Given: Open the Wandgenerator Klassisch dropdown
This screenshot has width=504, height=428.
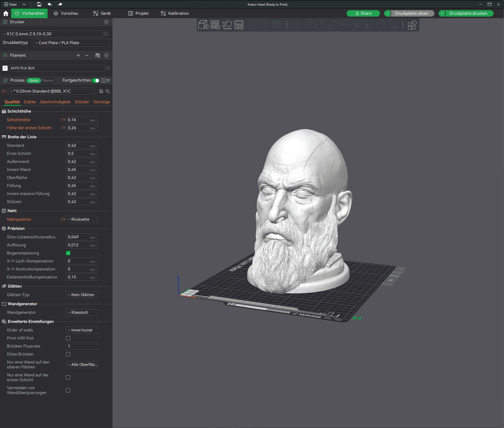Looking at the screenshot, I should coord(82,312).
